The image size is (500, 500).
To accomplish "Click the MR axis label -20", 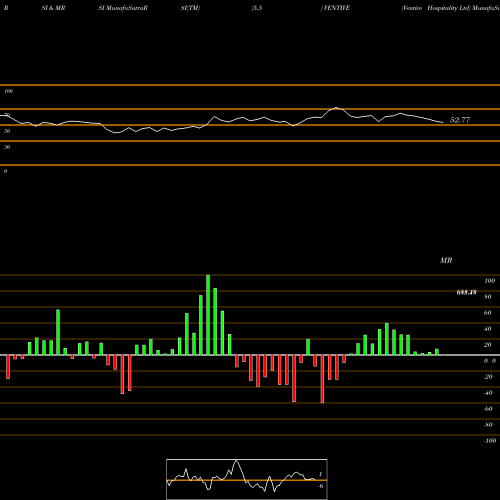I will pyautogui.click(x=488, y=377).
